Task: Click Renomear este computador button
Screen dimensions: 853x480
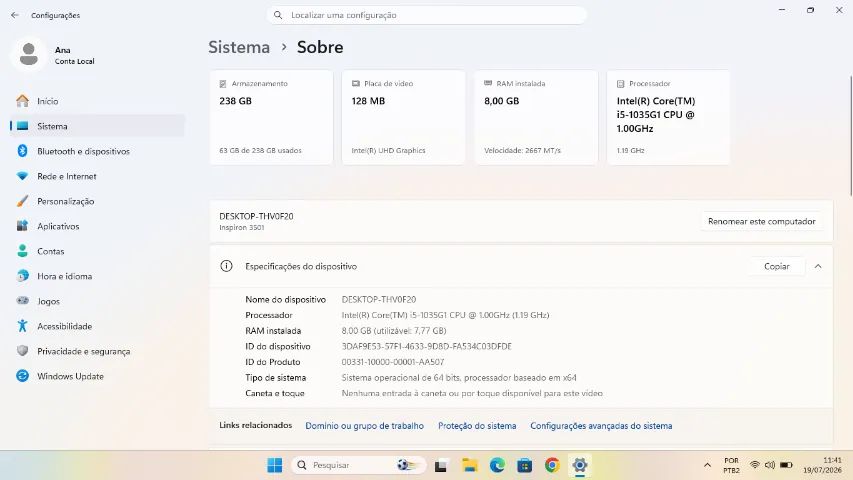Action: pyautogui.click(x=762, y=221)
